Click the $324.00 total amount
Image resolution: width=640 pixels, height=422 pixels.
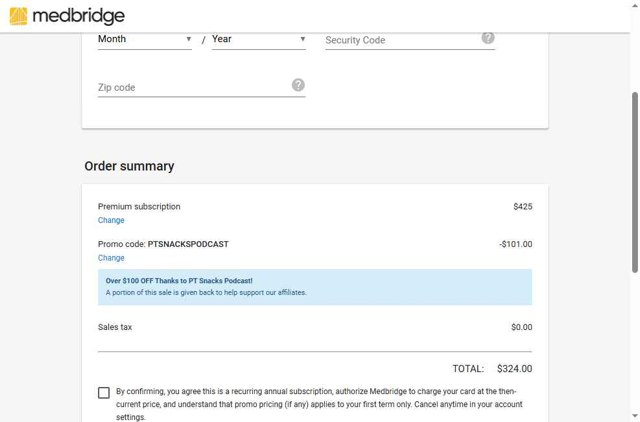pyautogui.click(x=514, y=369)
